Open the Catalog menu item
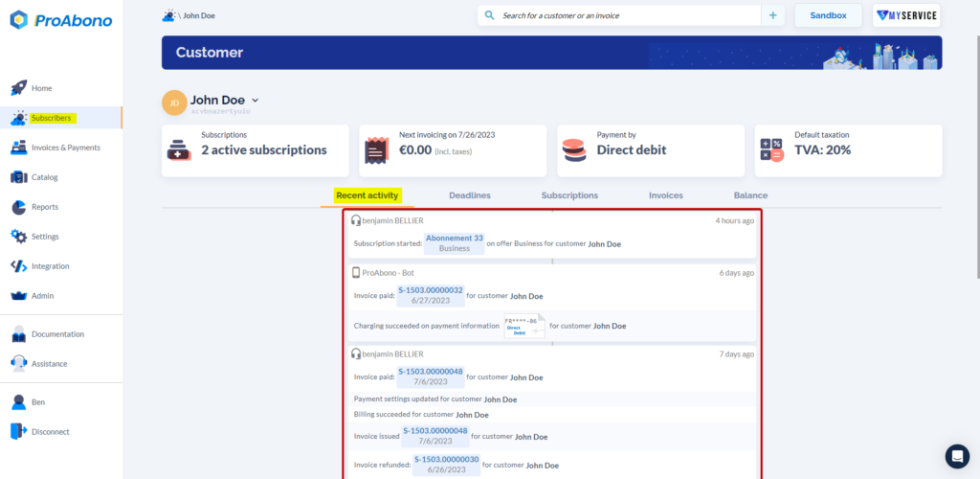 (x=44, y=177)
